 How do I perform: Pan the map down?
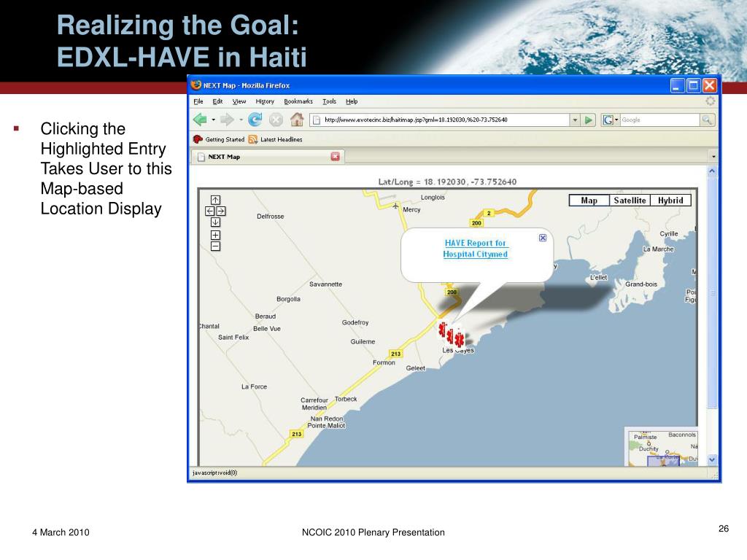tap(215, 222)
